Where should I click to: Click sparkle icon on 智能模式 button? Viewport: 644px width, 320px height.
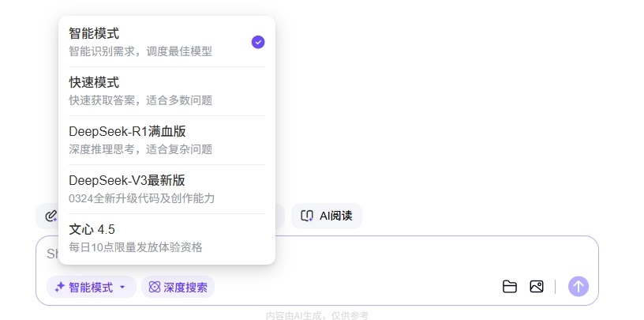point(60,287)
